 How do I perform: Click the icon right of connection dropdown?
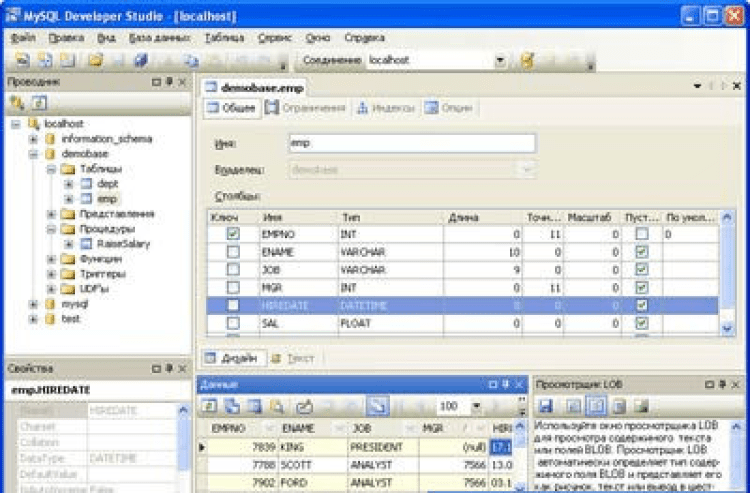pos(527,61)
